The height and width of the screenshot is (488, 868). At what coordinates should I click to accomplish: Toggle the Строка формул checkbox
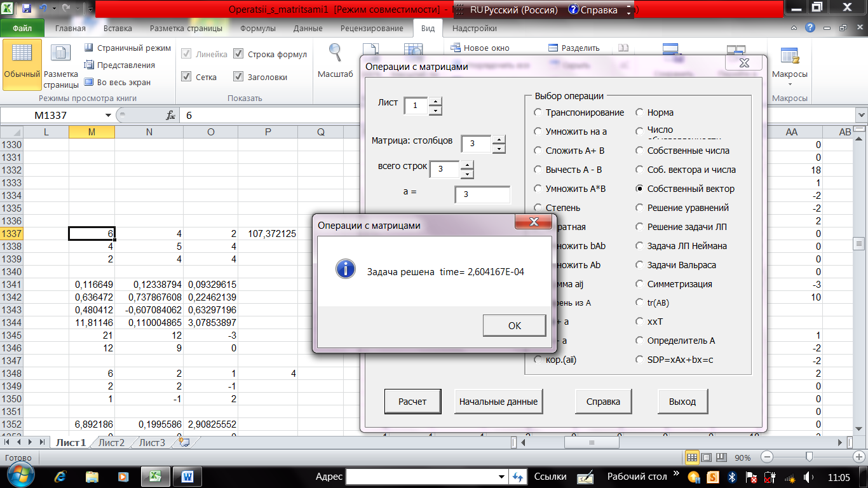point(238,54)
